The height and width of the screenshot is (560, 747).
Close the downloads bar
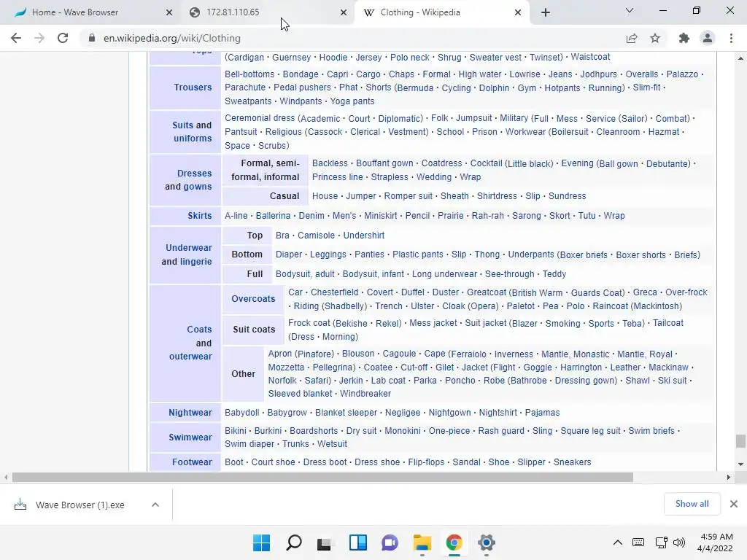pyautogui.click(x=734, y=504)
